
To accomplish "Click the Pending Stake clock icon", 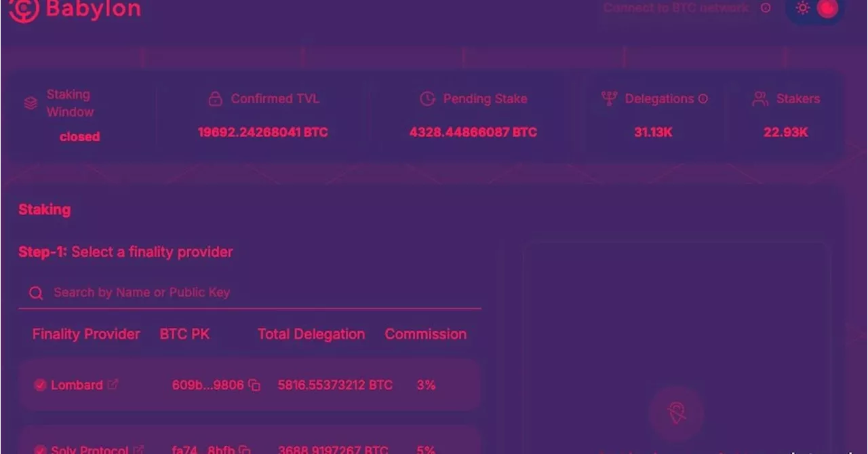I will pyautogui.click(x=427, y=99).
